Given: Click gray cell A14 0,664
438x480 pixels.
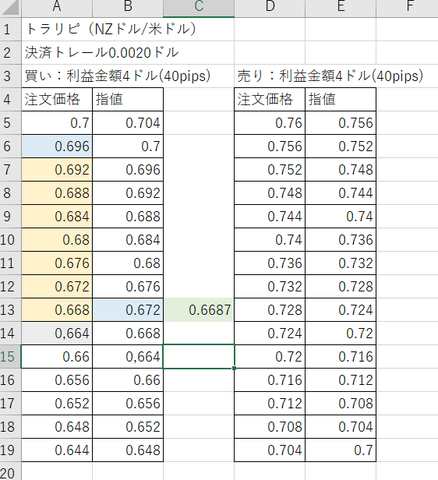Looking at the screenshot, I should [x=57, y=333].
